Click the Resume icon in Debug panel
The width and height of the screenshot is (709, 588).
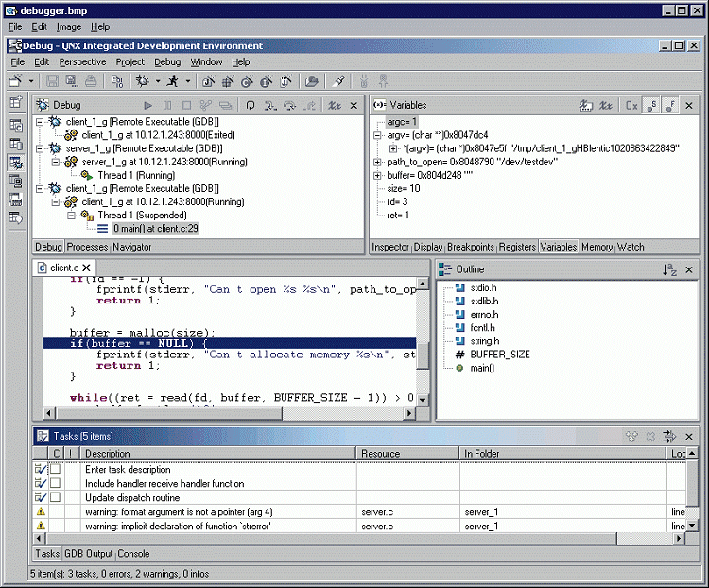[x=147, y=105]
